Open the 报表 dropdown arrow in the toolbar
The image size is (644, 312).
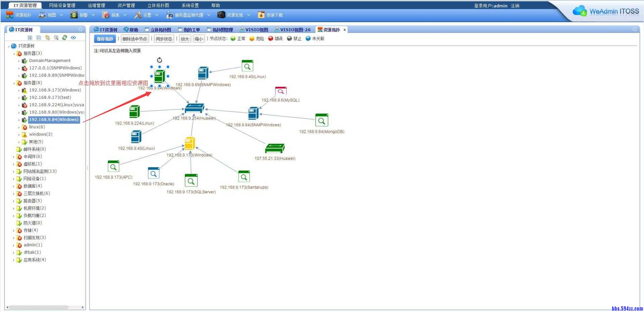(x=125, y=15)
